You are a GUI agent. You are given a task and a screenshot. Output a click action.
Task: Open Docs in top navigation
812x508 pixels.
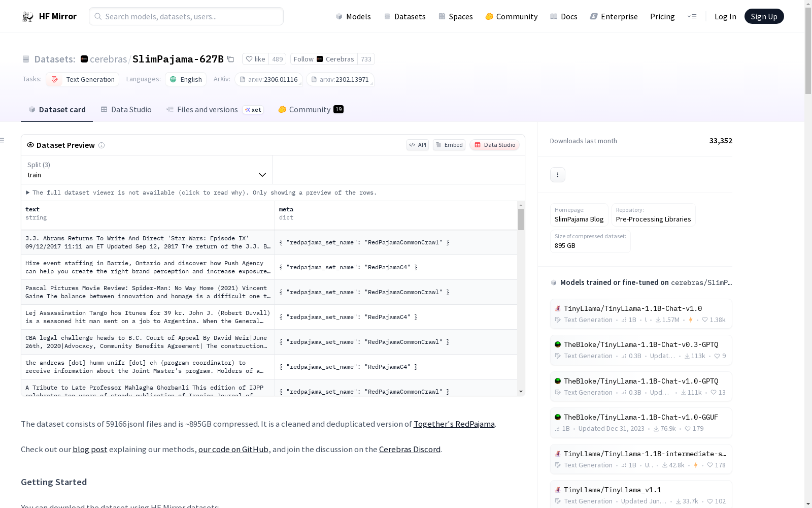point(564,17)
